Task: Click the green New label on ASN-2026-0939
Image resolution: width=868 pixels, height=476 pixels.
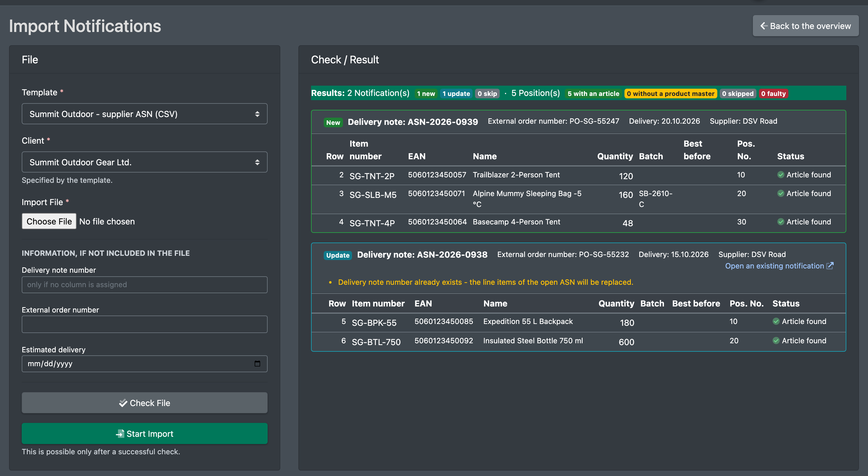Action: pos(333,122)
